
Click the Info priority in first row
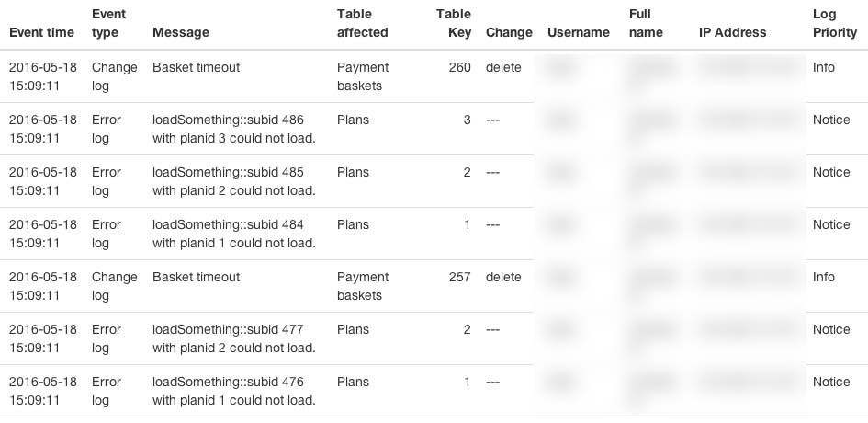tap(823, 67)
